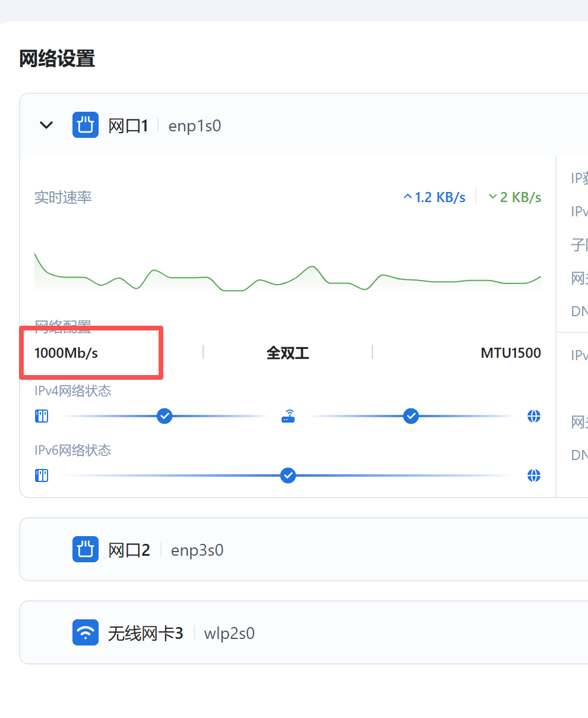Click the 全双工 duplex mode value

[x=287, y=353]
